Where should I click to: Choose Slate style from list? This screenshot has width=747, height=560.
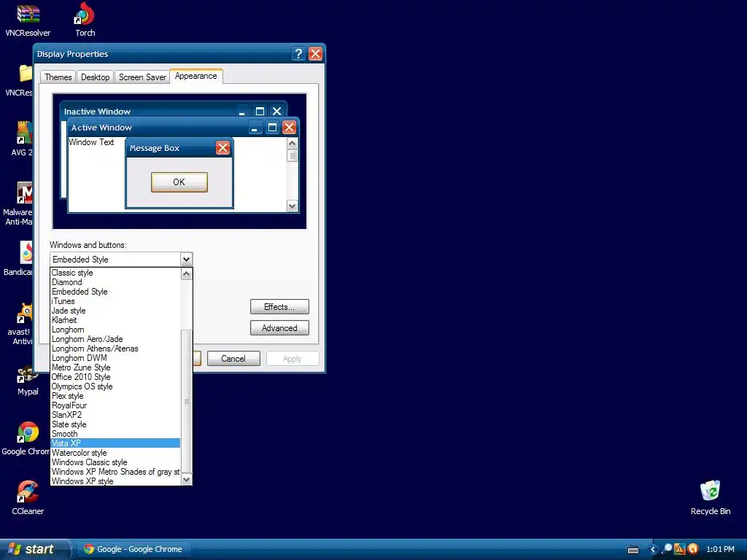coord(115,424)
